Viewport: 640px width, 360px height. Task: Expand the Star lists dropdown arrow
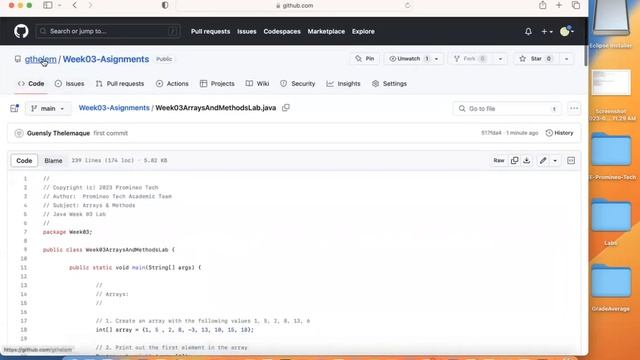566,59
